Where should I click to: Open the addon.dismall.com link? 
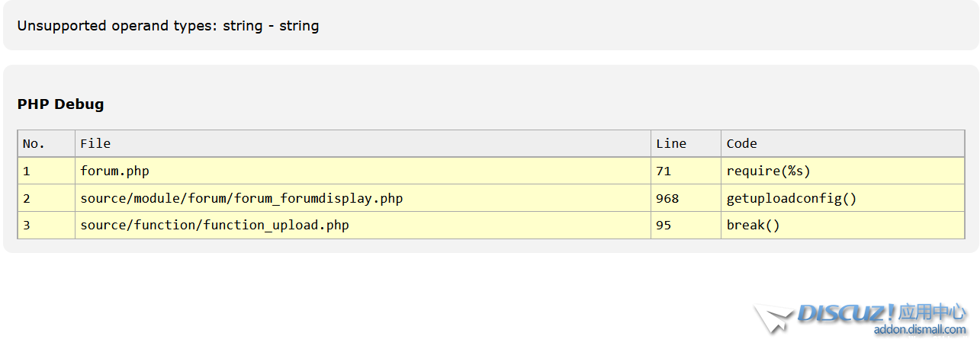click(920, 330)
